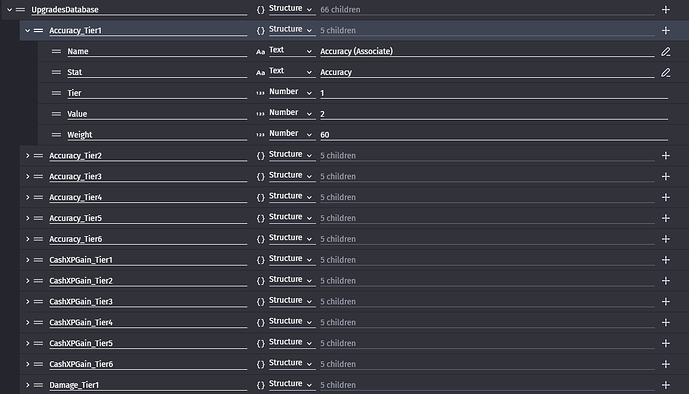
Task: Open text editor for Name value
Action: tap(666, 52)
